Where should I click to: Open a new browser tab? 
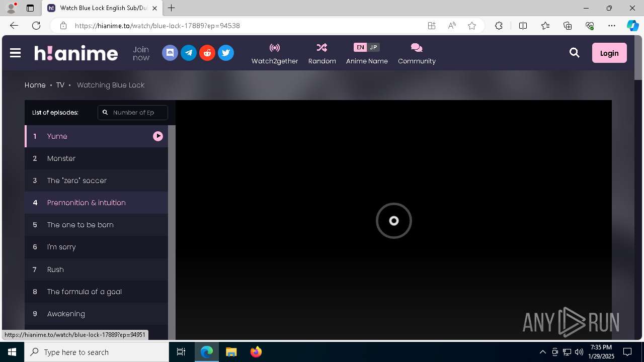click(172, 8)
